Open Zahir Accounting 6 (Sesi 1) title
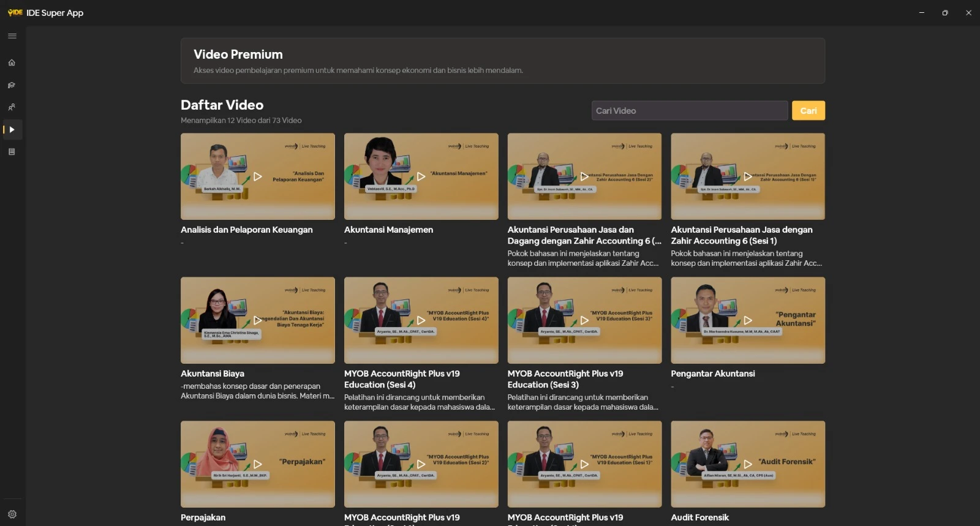Screen dimensions: 980x526 (x=742, y=235)
